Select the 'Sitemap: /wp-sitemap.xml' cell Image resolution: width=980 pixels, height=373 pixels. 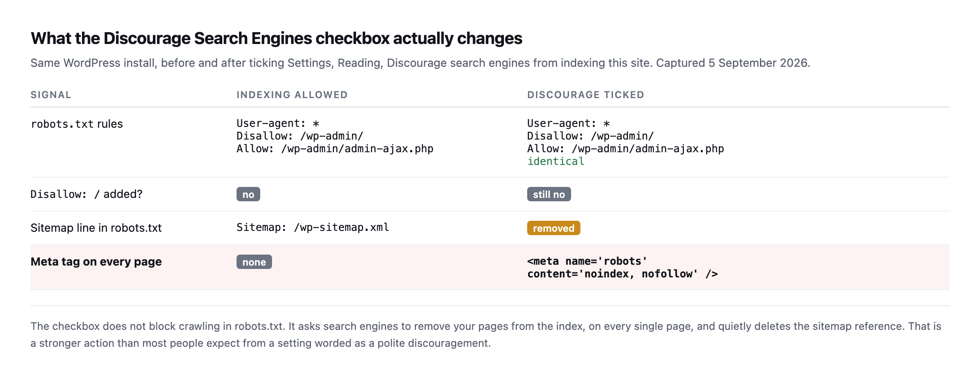313,228
